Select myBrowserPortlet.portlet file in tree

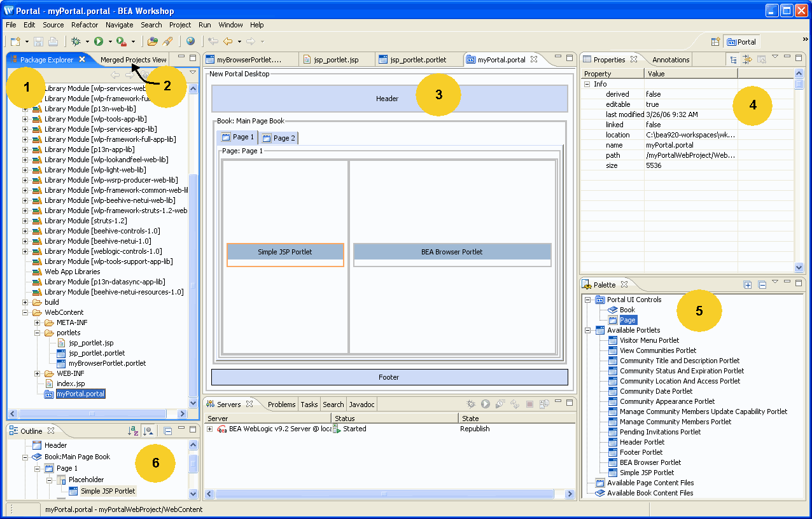click(x=101, y=363)
